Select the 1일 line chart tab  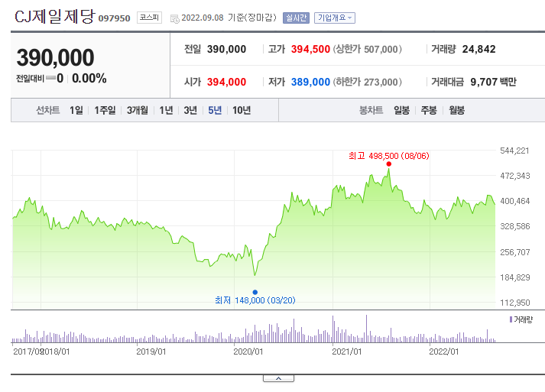76,110
